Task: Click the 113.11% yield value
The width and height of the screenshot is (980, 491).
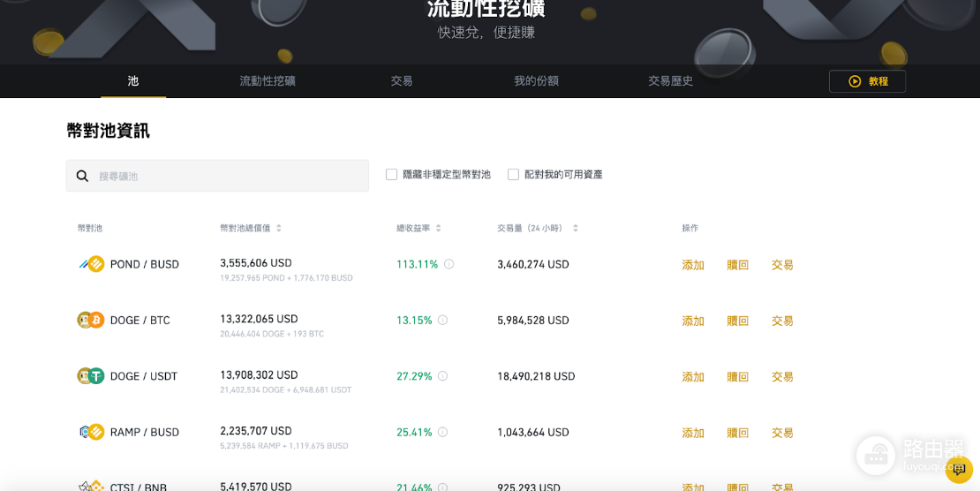Action: [x=417, y=264]
